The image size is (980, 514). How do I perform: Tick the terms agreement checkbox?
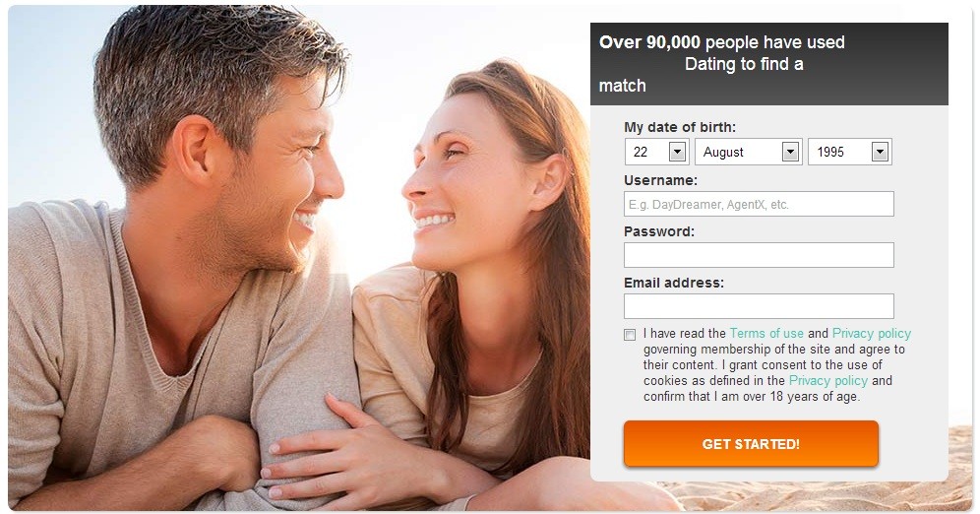point(630,335)
